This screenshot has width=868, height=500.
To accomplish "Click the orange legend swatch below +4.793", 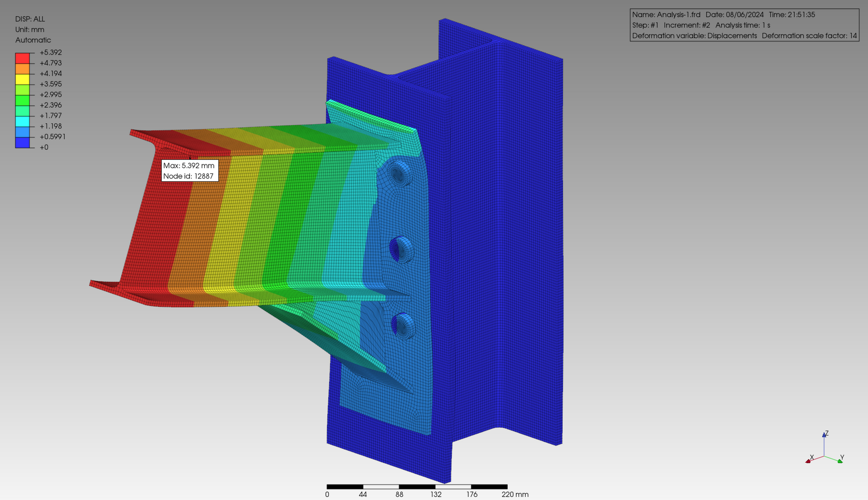I will 22,69.
